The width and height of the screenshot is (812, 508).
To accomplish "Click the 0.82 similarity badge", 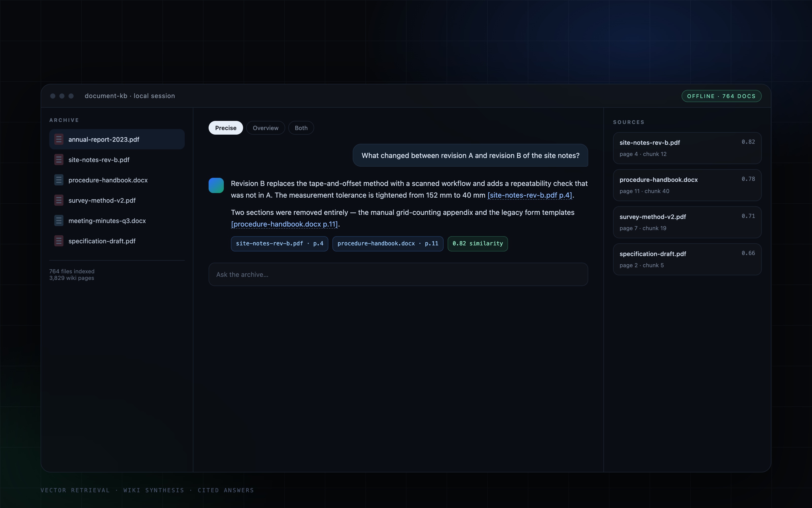I will tap(478, 244).
